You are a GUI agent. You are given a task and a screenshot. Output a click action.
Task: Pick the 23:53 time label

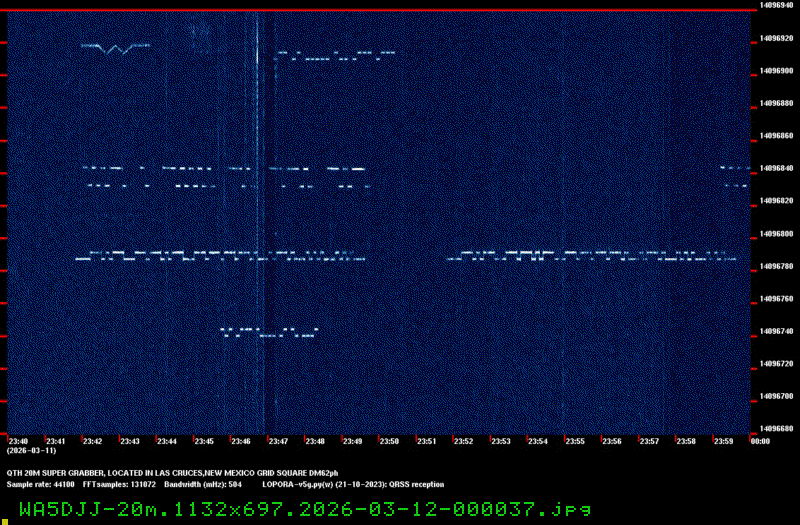[x=501, y=441]
